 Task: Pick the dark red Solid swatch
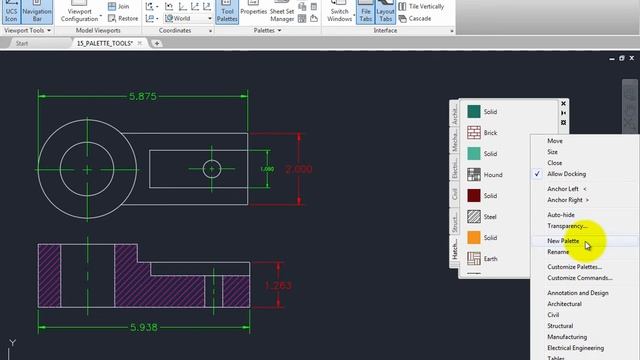point(473,196)
